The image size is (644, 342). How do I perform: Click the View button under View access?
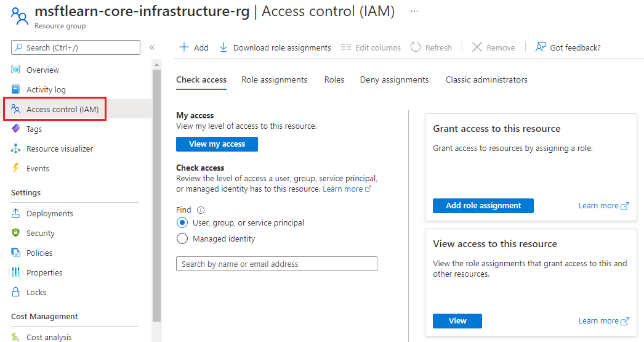pyautogui.click(x=457, y=321)
